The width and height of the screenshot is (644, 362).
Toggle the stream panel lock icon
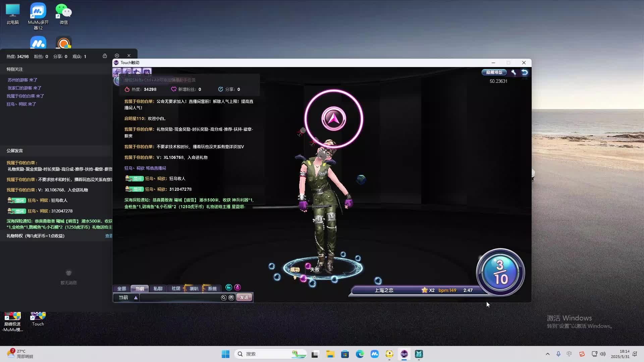(105, 56)
